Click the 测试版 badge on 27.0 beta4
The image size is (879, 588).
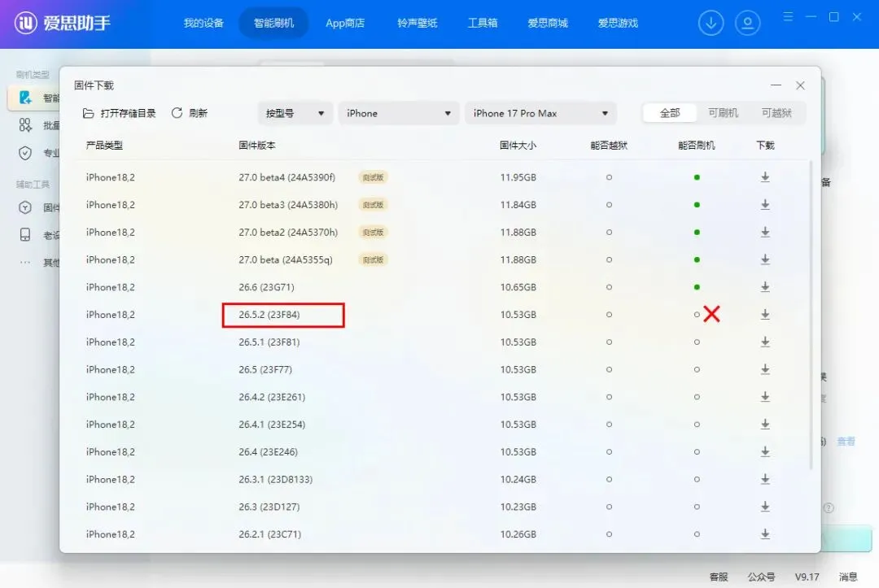[x=373, y=177]
